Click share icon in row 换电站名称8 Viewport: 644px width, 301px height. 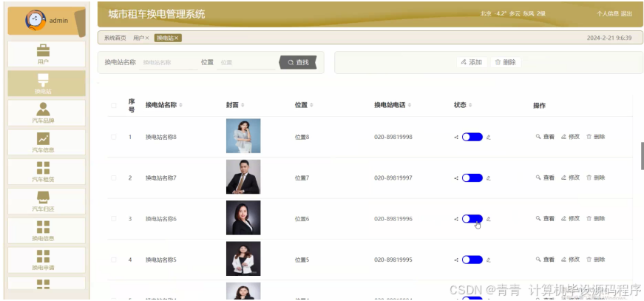coord(456,137)
